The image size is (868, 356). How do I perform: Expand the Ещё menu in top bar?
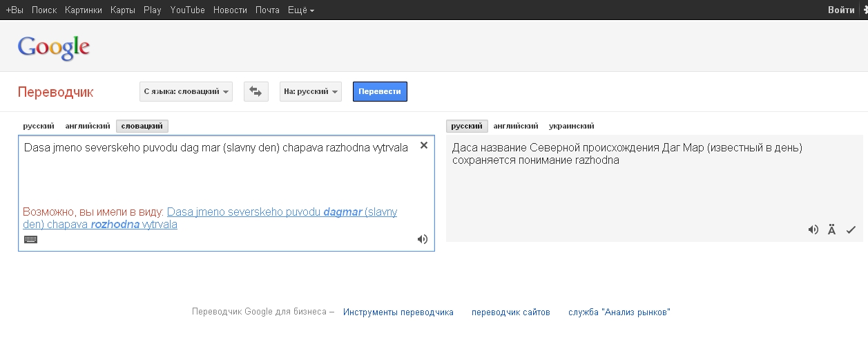[301, 10]
